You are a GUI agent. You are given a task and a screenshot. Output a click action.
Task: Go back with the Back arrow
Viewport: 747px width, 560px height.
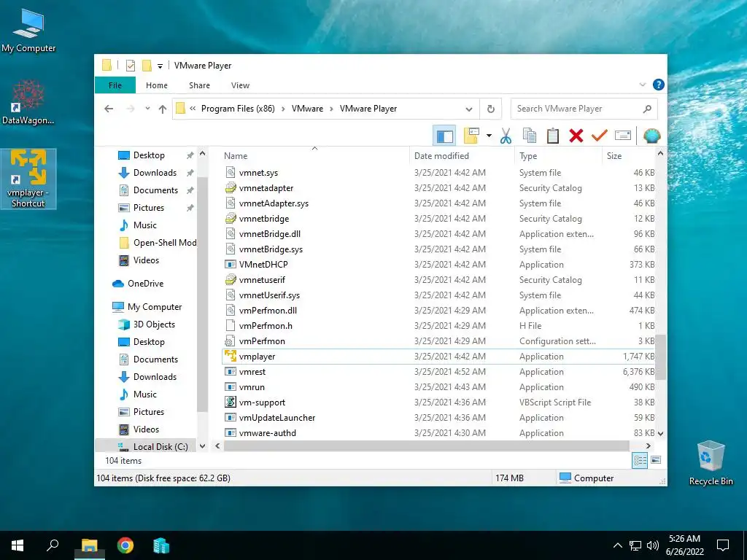pyautogui.click(x=109, y=109)
